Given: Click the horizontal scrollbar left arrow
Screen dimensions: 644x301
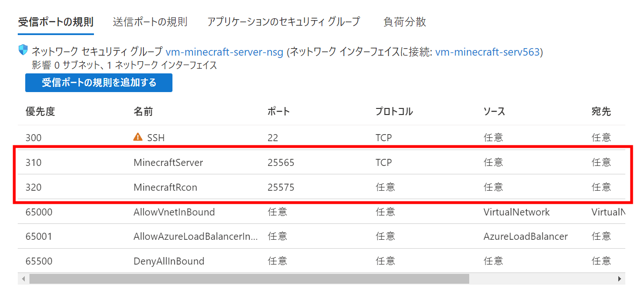Looking at the screenshot, I should 23,279.
